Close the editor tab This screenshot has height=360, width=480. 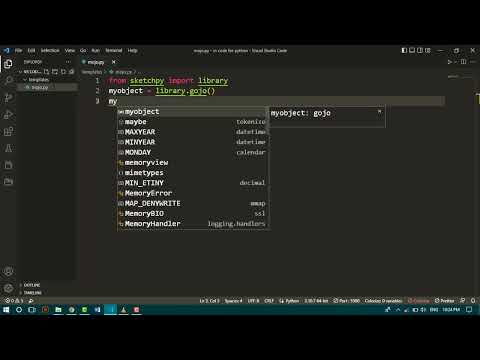pos(114,62)
